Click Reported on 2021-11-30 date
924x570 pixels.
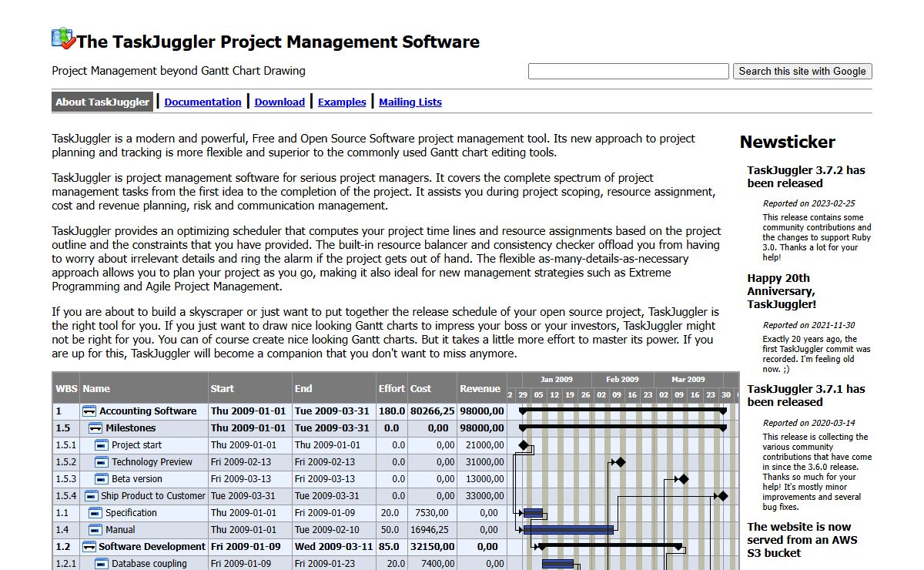click(808, 325)
